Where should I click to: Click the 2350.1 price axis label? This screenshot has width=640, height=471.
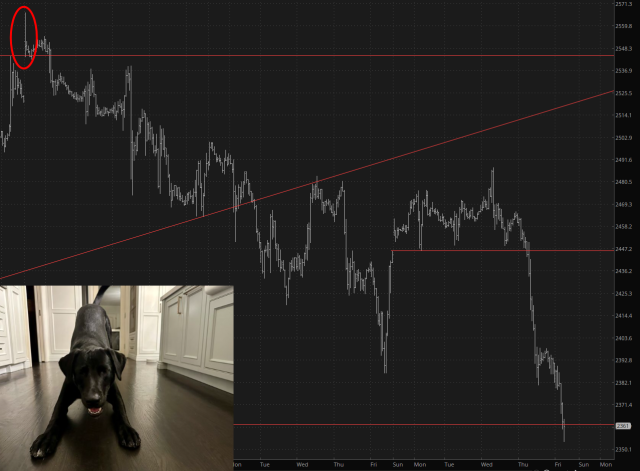tap(624, 449)
